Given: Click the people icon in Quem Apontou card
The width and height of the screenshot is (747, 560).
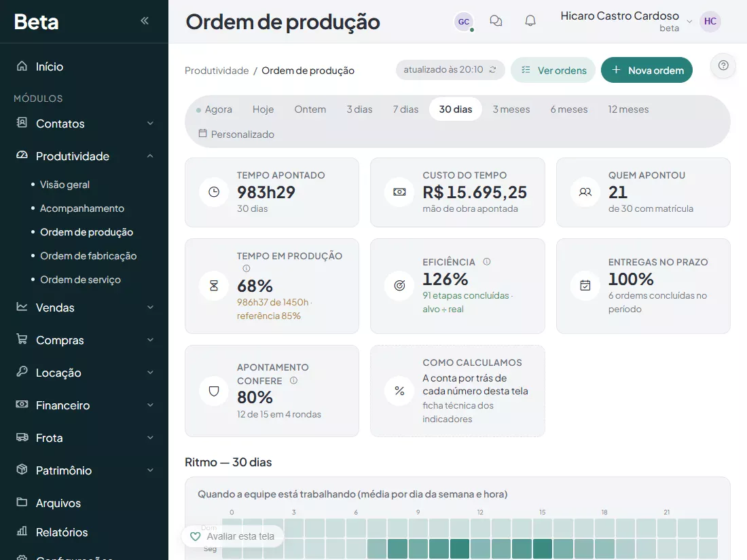Looking at the screenshot, I should tap(585, 192).
